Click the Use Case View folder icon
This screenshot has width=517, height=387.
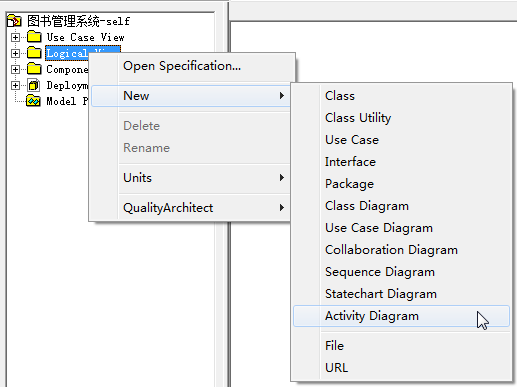tap(34, 37)
